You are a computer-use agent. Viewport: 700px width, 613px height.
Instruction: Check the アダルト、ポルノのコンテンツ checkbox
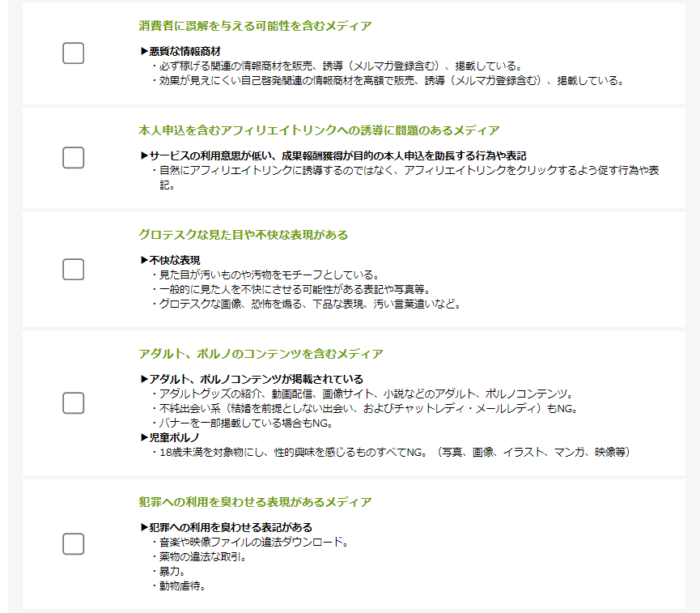pyautogui.click(x=73, y=402)
